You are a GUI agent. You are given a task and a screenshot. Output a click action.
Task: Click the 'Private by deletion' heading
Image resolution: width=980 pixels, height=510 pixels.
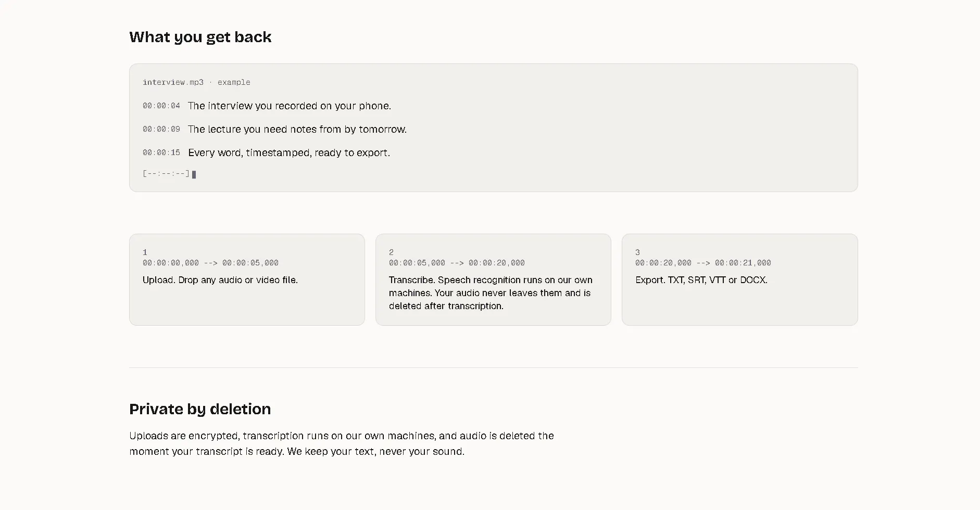pyautogui.click(x=200, y=409)
